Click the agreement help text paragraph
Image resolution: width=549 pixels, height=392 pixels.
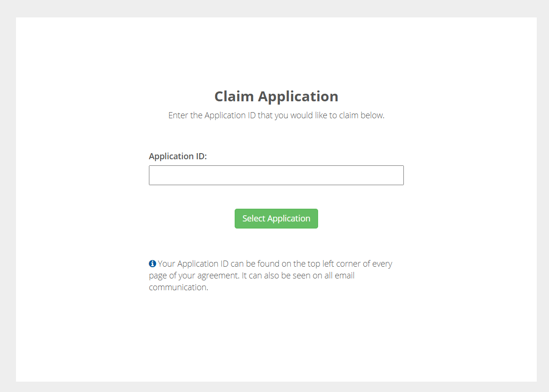[271, 275]
